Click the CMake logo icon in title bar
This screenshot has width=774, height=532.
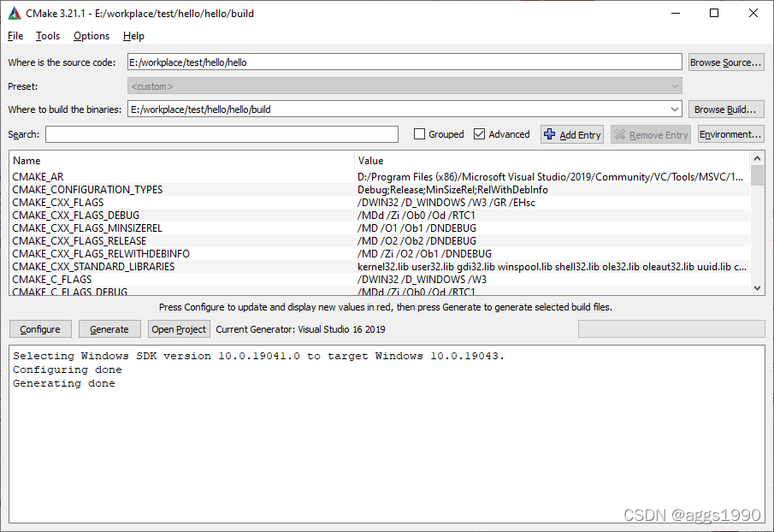tap(15, 14)
